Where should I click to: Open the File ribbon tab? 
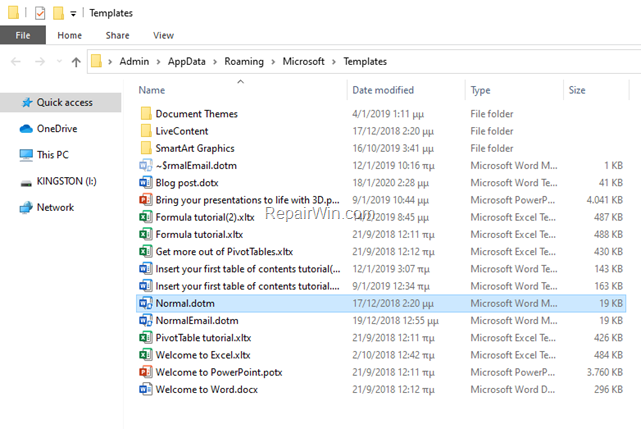click(x=23, y=35)
